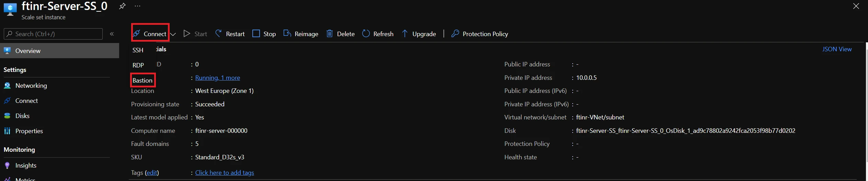The image size is (868, 181).
Task: Choose RDP connection option
Action: click(138, 65)
